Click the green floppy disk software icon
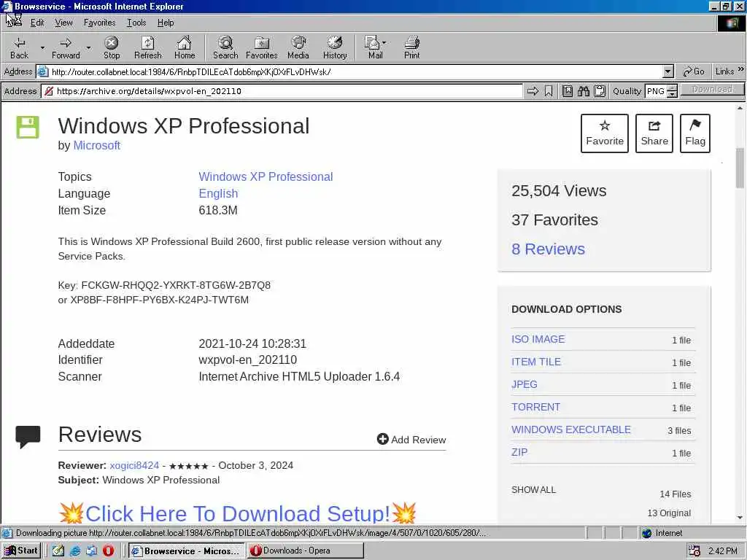Screen dimensions: 747x560 tap(28, 127)
